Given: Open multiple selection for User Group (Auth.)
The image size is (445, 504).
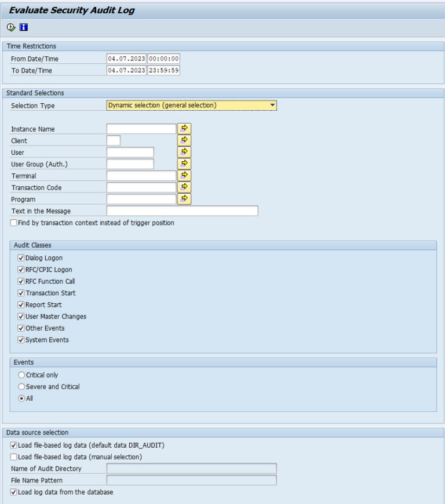Looking at the screenshot, I should [x=184, y=164].
